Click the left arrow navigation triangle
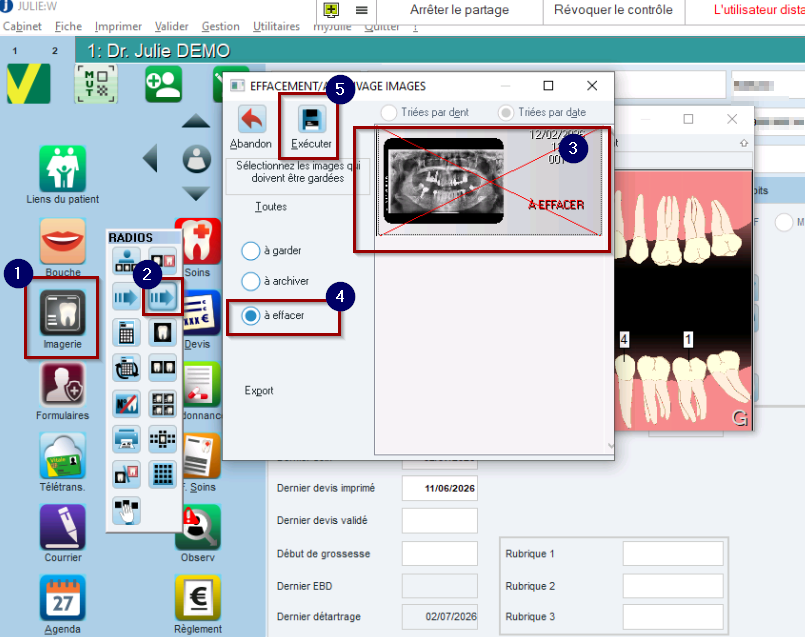The height and width of the screenshot is (637, 805). click(150, 158)
